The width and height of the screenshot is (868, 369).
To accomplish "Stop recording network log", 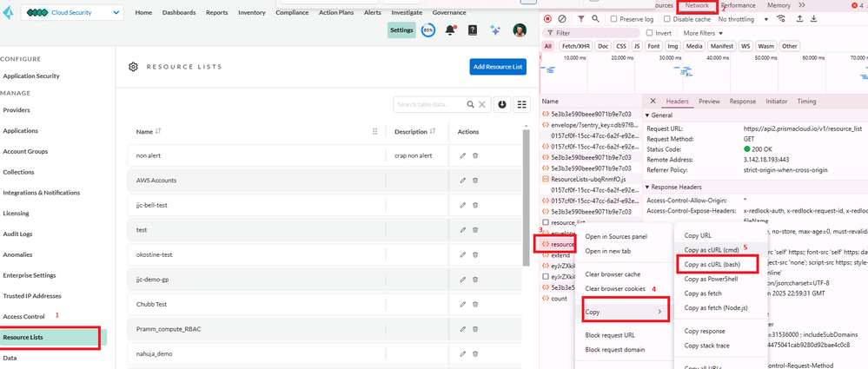I will coord(547,18).
